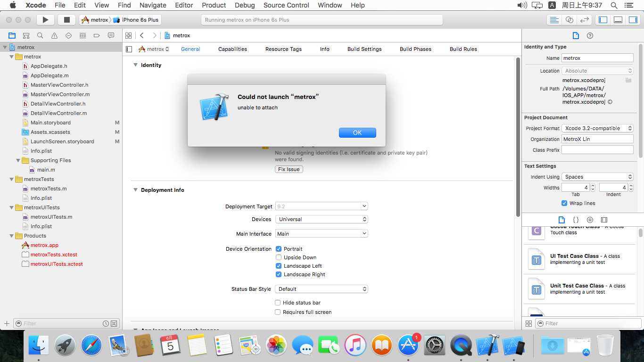This screenshot has height=362, width=644.
Task: Switch to the Assistant editor
Action: tap(570, 20)
